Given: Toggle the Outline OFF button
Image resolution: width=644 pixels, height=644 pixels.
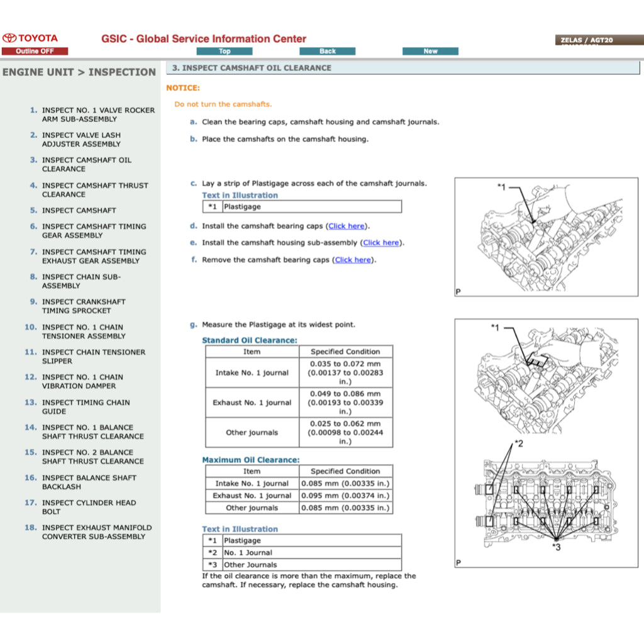Looking at the screenshot, I should pos(35,51).
